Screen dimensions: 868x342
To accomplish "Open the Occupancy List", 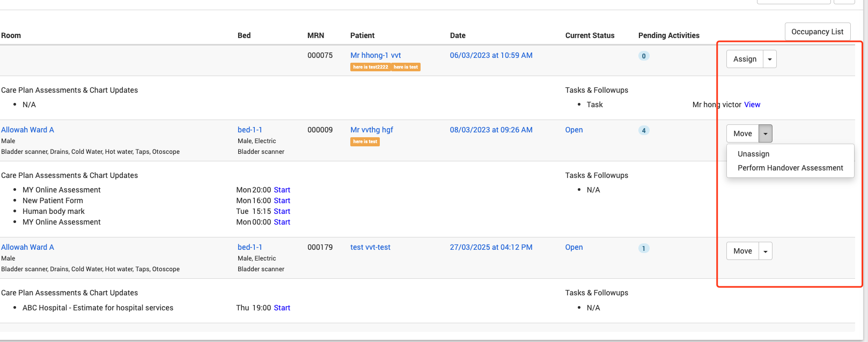I will (817, 32).
